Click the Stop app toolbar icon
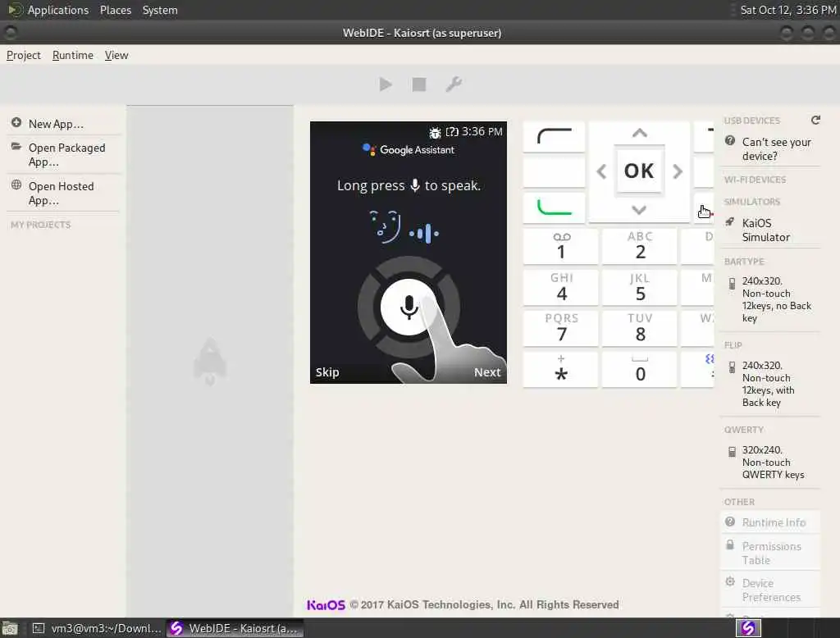 point(419,84)
